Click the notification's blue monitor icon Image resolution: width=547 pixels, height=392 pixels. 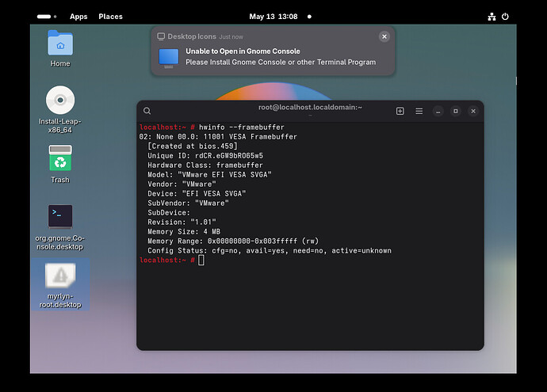tap(169, 58)
